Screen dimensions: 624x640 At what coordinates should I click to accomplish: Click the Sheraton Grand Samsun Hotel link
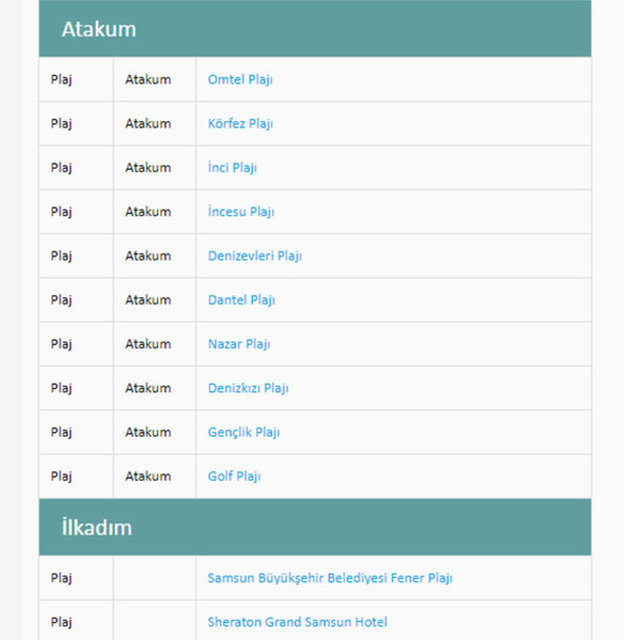(297, 622)
